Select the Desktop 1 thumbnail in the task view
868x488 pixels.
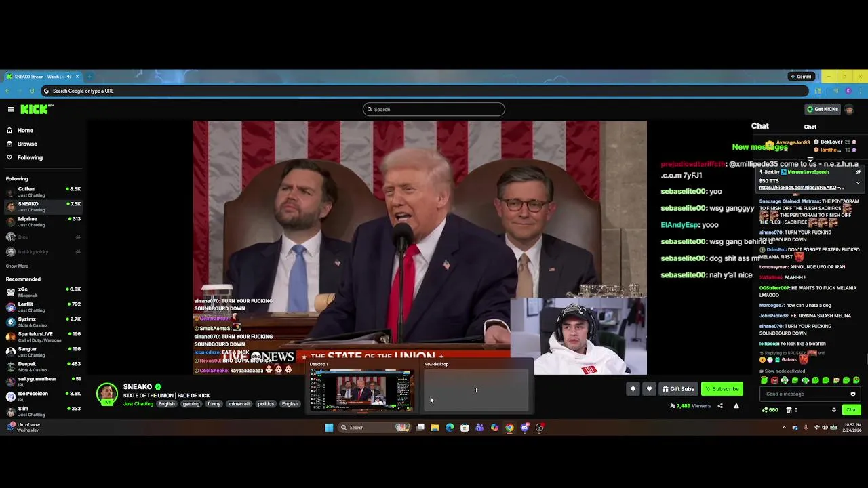pos(361,391)
